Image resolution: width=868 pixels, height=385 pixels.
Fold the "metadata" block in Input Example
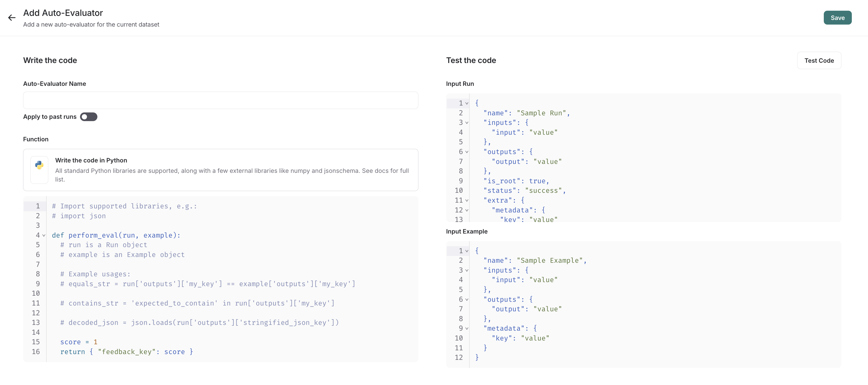[467, 328]
